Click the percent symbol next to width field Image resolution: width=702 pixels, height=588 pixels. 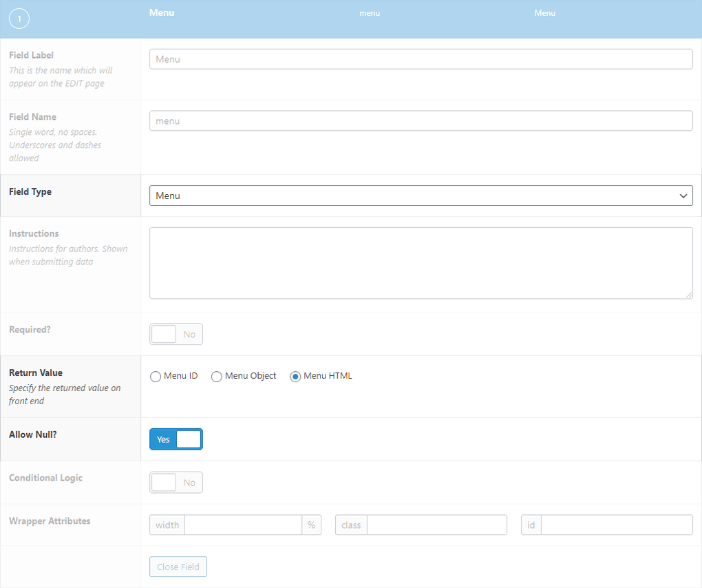tap(311, 524)
